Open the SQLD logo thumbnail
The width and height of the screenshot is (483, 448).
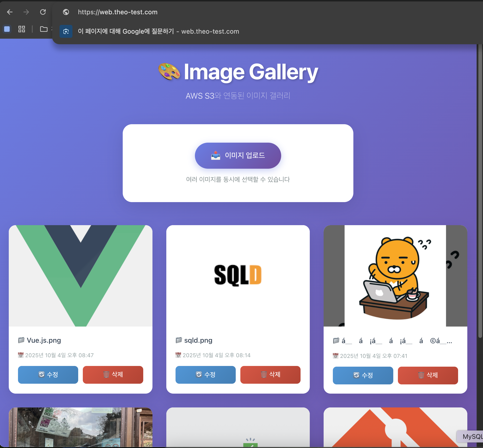click(x=238, y=276)
